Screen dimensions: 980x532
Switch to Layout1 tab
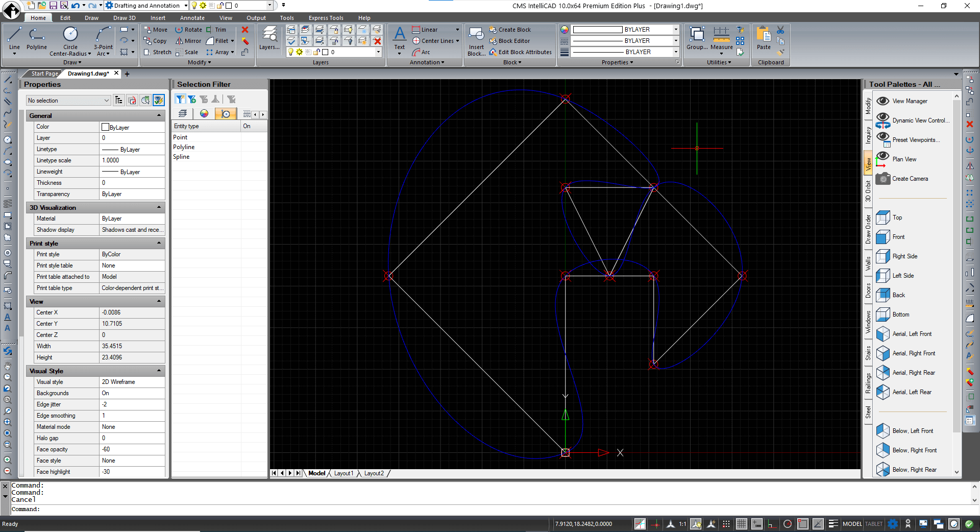pyautogui.click(x=344, y=473)
